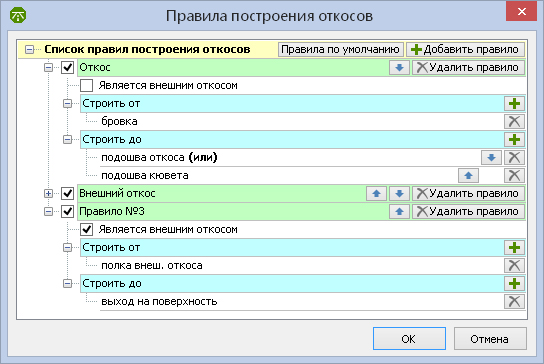Move the Откос rule down with arrow
This screenshot has height=364, width=544.
coord(399,67)
